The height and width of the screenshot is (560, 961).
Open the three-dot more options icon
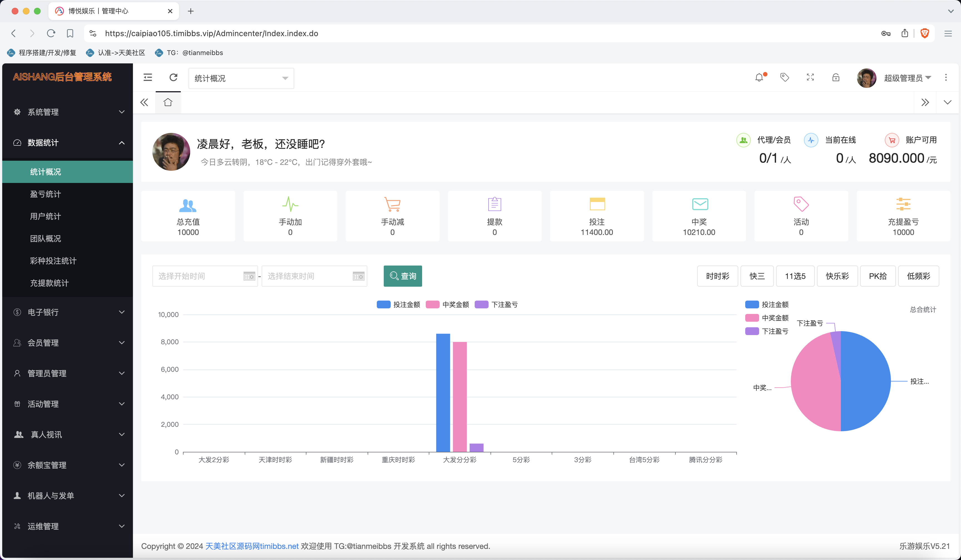946,77
